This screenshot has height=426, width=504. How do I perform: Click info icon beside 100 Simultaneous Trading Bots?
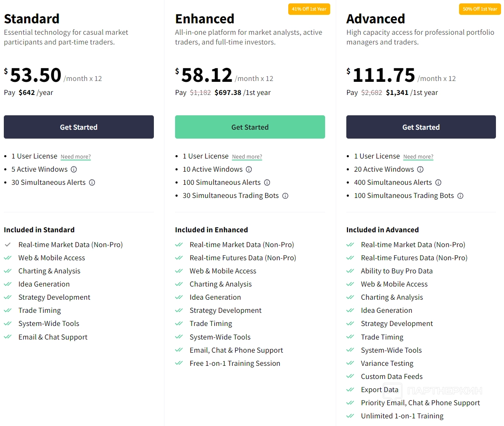click(x=460, y=196)
